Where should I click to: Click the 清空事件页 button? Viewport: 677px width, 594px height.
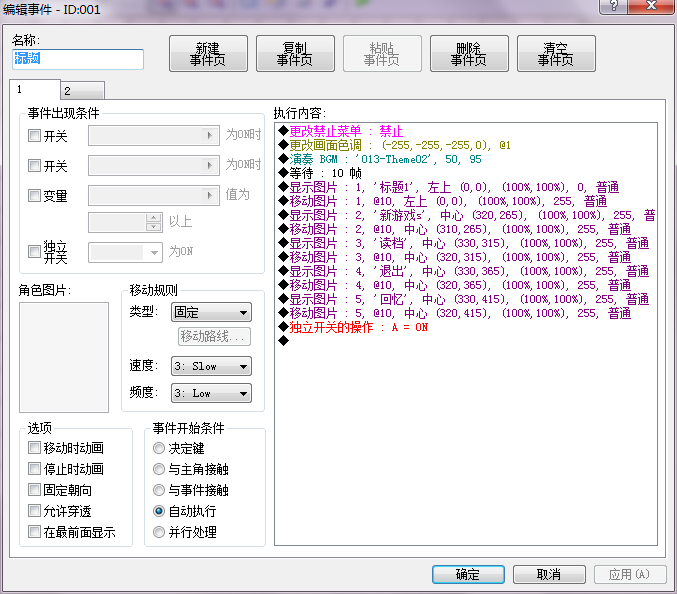[556, 54]
